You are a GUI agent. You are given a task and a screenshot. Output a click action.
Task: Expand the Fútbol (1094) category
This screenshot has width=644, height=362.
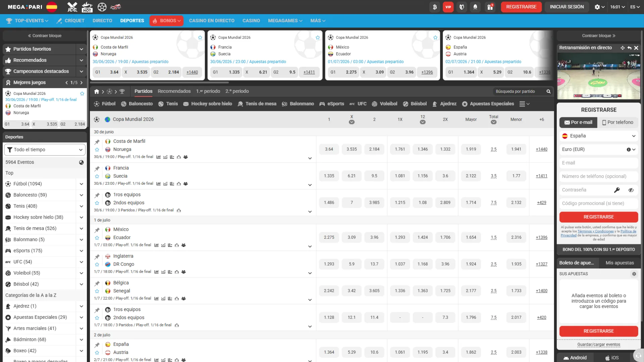click(81, 184)
